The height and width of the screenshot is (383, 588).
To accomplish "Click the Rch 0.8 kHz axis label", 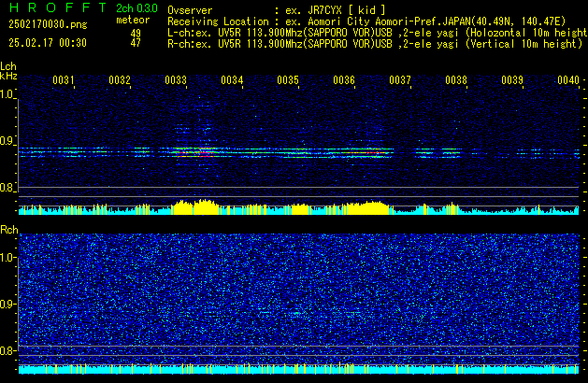I will click(x=7, y=350).
